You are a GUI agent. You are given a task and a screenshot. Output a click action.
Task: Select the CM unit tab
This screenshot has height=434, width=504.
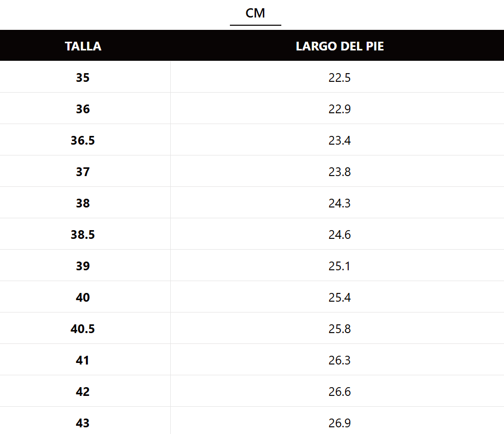point(255,13)
